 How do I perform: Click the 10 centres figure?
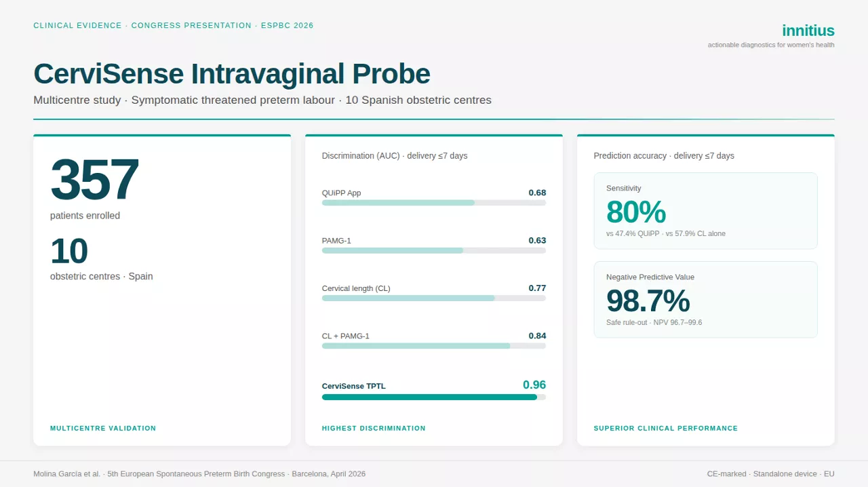pos(69,252)
